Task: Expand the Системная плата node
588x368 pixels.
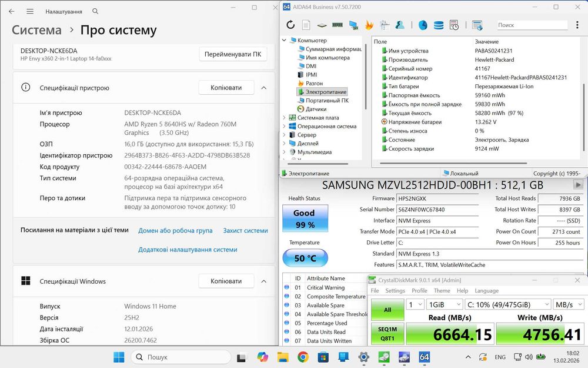Action: coord(284,118)
